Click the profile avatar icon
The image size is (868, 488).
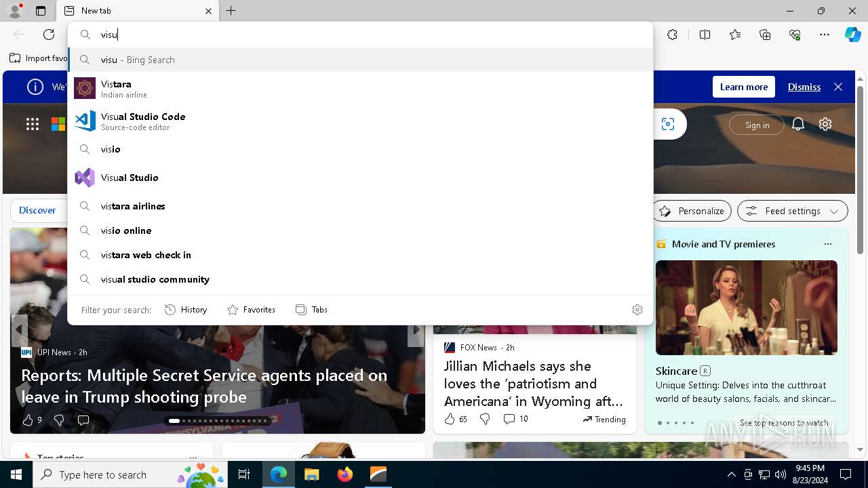[x=14, y=11]
